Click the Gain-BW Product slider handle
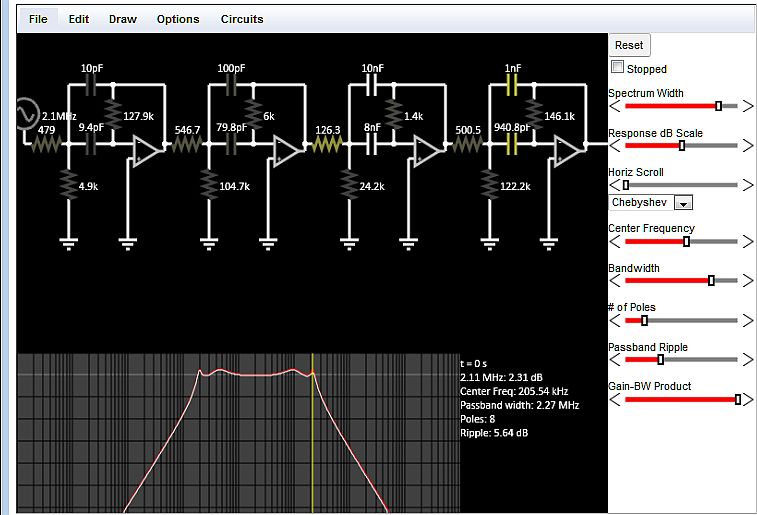 (x=738, y=399)
